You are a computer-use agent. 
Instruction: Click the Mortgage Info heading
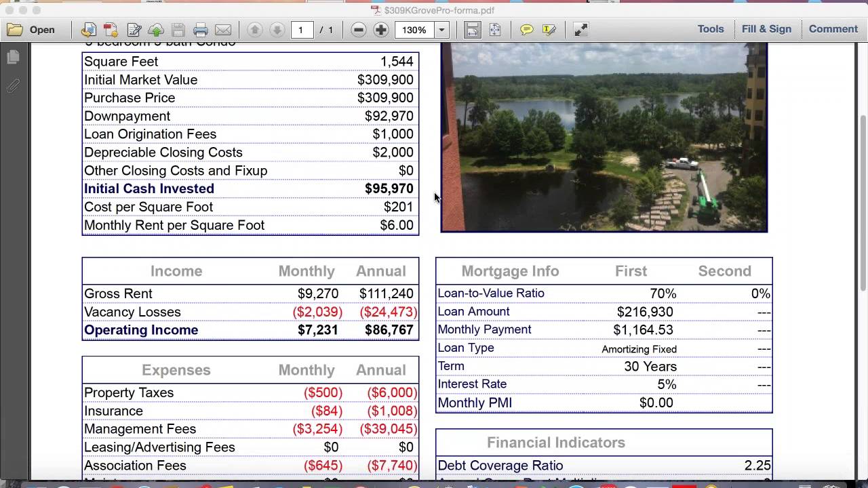510,271
